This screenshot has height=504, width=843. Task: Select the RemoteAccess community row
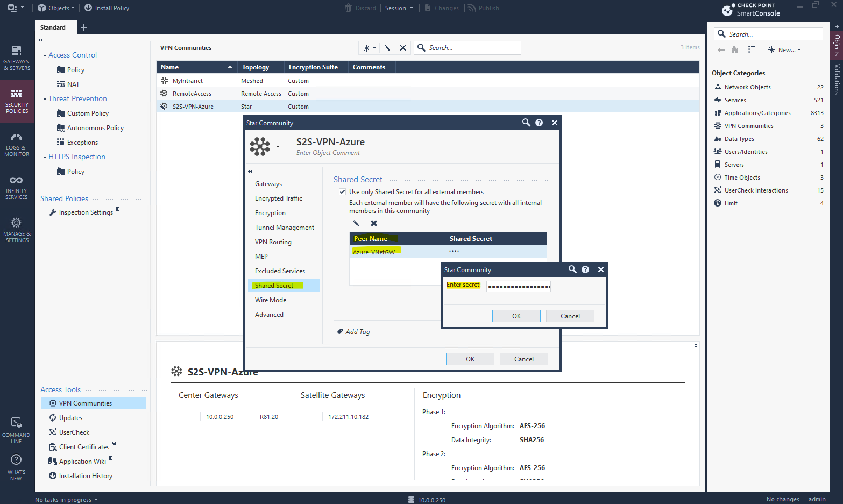click(428, 94)
